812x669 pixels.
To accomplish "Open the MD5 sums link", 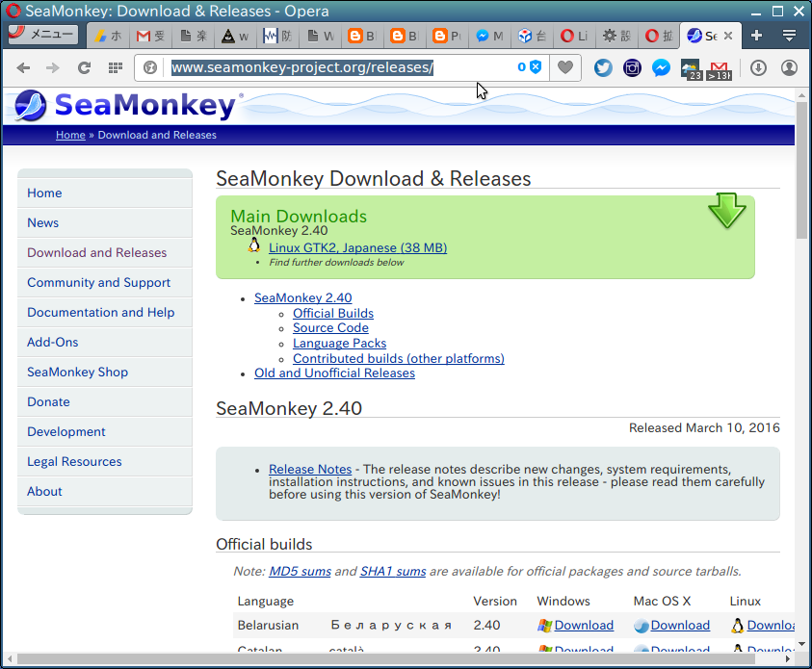I will pyautogui.click(x=300, y=571).
